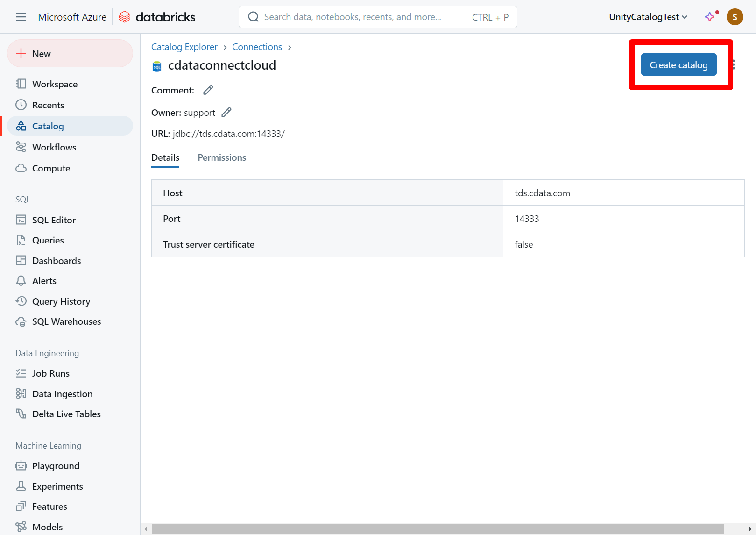Click the Alerts bell icon
Image resolution: width=756 pixels, height=535 pixels.
tap(21, 280)
